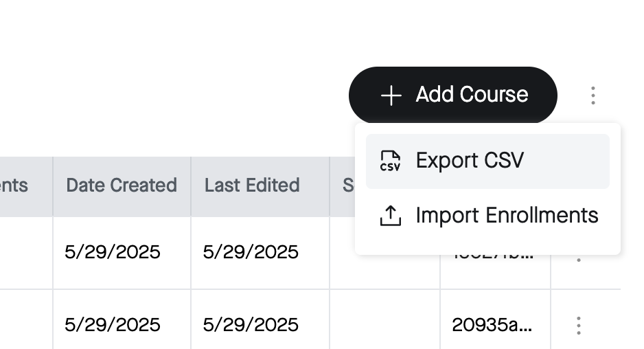
Task: Select first row's Date Created 5/29/2025 cell
Action: [122, 252]
